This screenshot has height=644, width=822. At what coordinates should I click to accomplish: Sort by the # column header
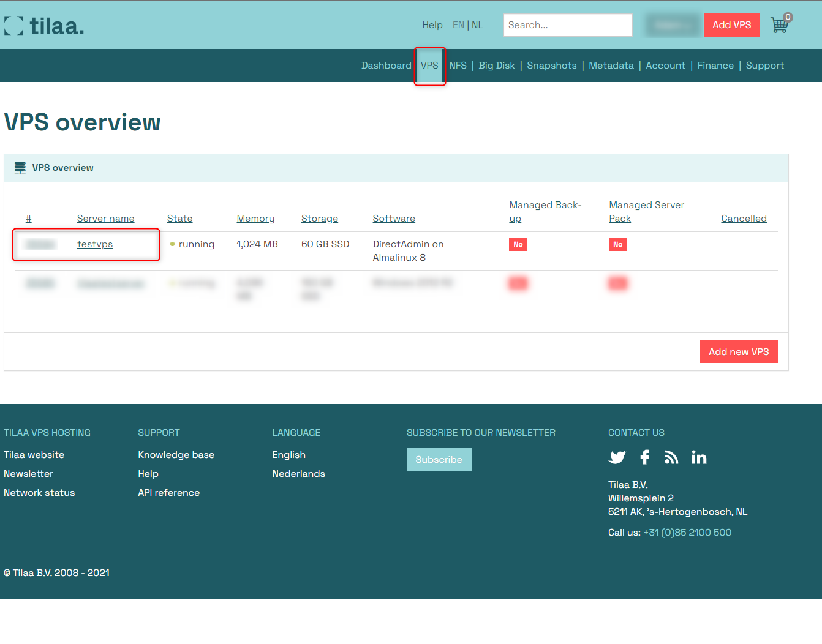tap(29, 219)
